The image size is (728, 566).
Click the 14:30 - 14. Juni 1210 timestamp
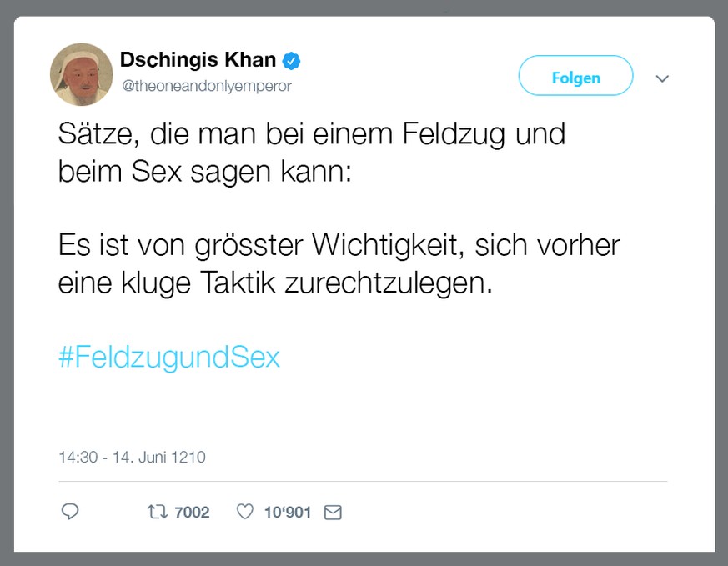(132, 457)
